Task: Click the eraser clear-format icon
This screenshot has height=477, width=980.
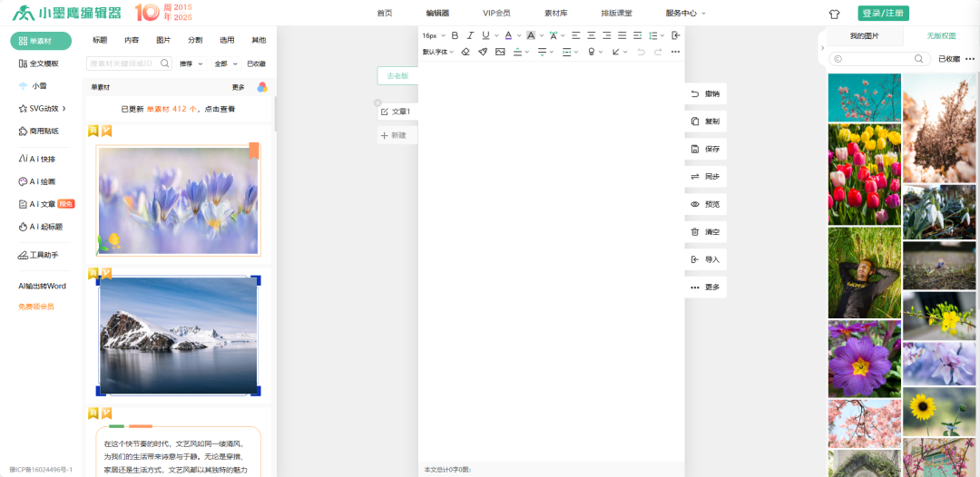Action: (465, 52)
